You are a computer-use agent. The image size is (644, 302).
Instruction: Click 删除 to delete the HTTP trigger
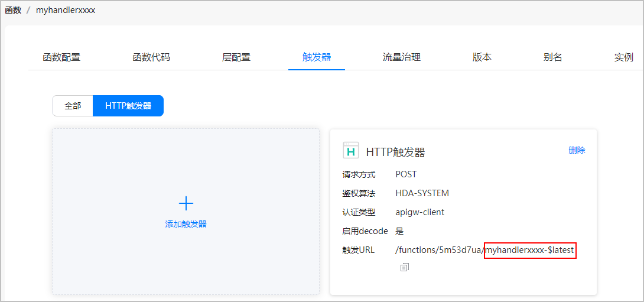[577, 150]
